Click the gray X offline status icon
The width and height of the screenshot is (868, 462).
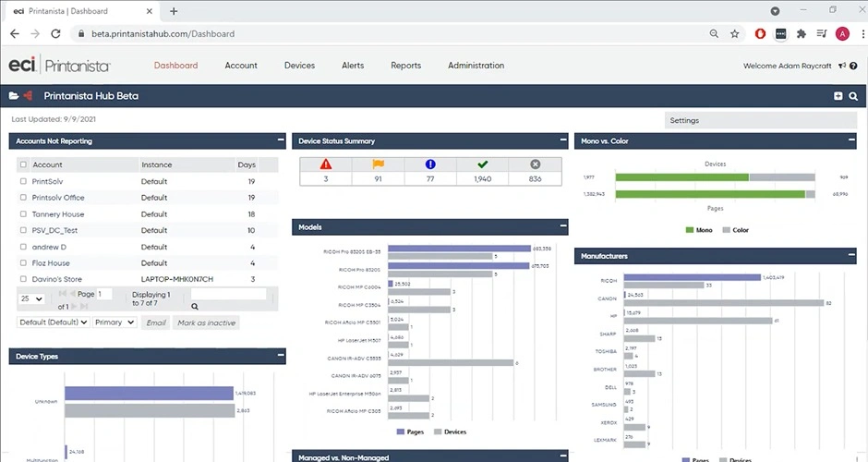pyautogui.click(x=535, y=164)
